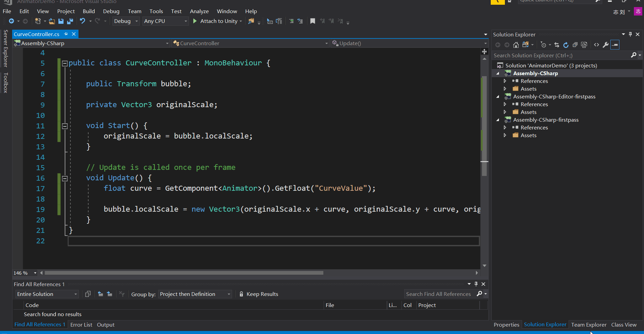Open the Edit menu
Viewport: 644px width, 334px height.
point(24,11)
